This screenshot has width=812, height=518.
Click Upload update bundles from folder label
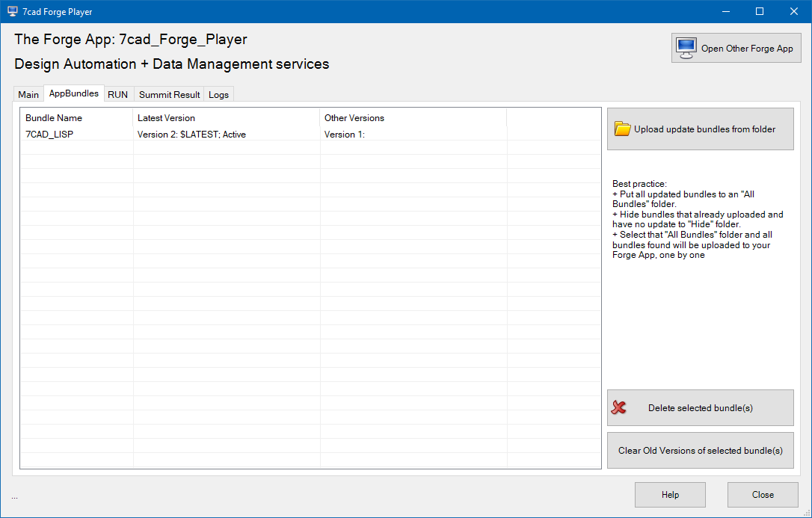pos(704,129)
